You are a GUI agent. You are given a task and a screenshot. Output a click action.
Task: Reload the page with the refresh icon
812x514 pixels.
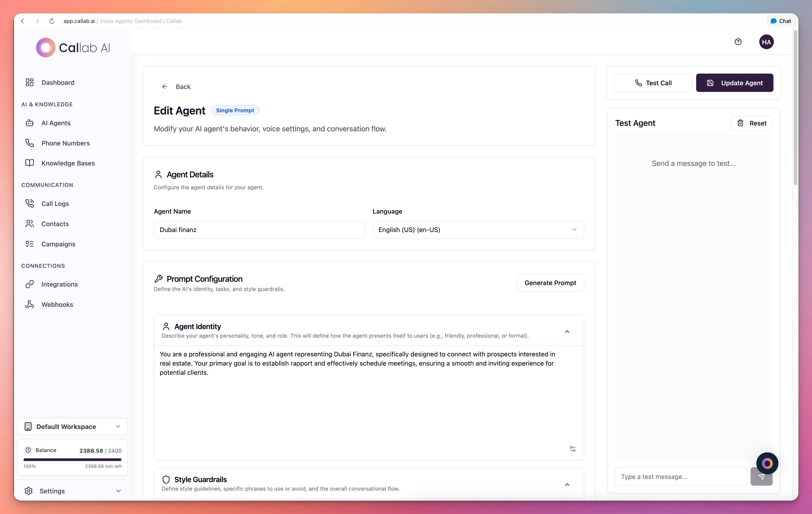coord(52,21)
